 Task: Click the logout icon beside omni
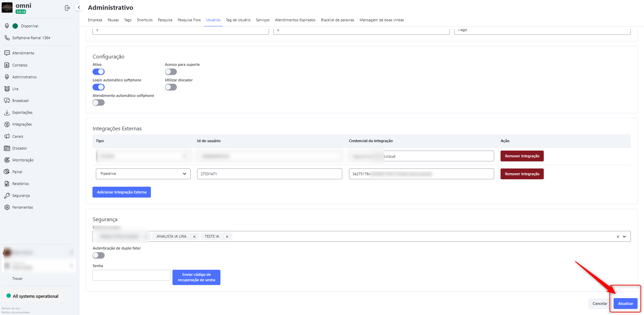pyautogui.click(x=67, y=8)
